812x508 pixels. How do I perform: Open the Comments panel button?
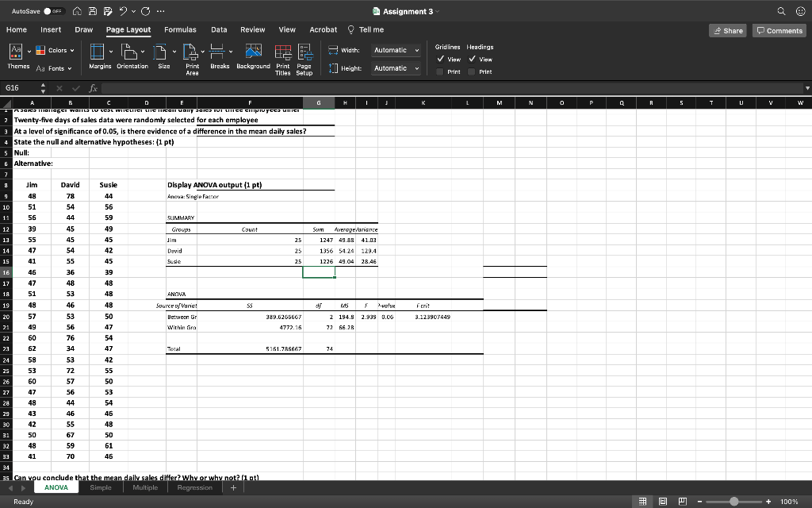[778, 29]
